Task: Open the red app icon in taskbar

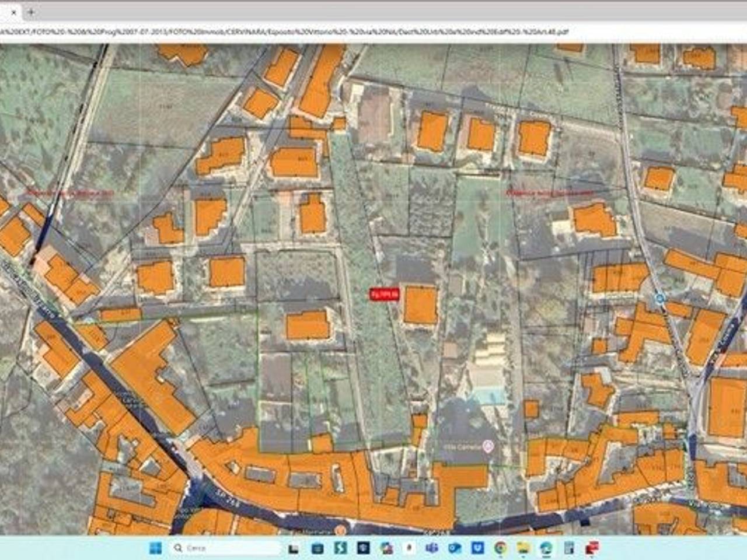Action: (592, 548)
